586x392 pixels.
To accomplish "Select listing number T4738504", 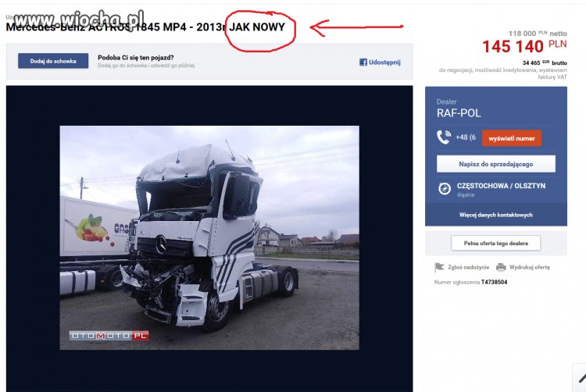I will tap(494, 282).
